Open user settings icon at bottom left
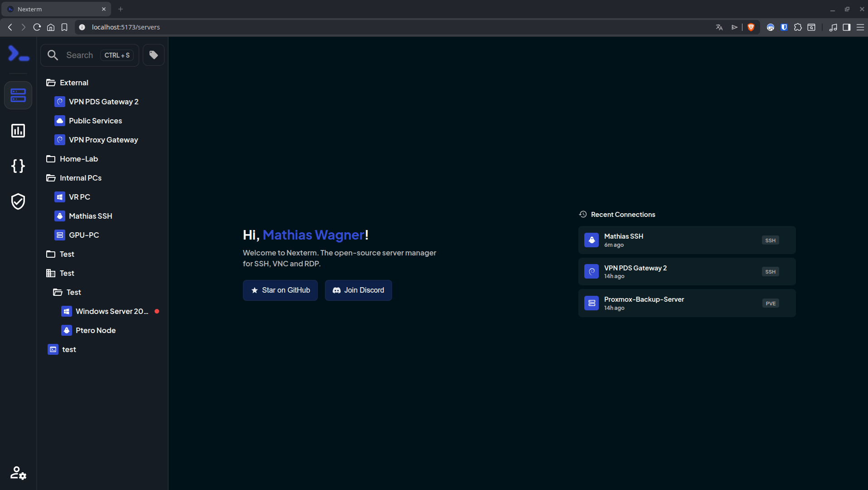The width and height of the screenshot is (868, 490). pos(18,473)
